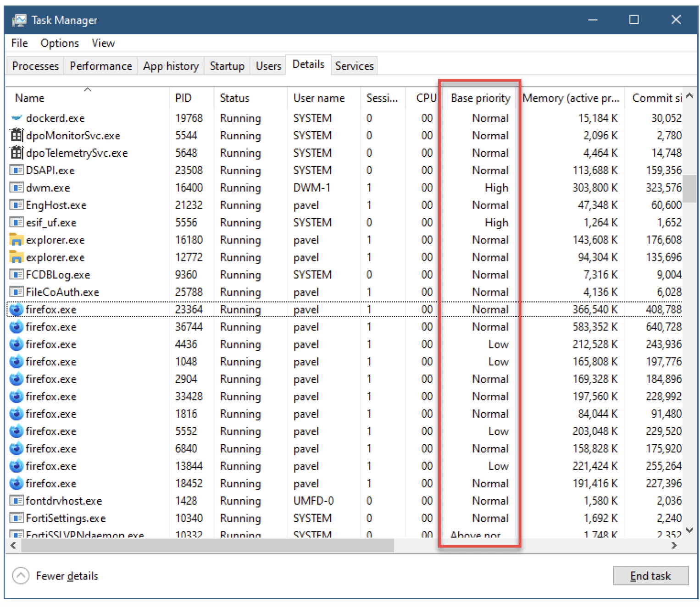Viewport: 700px width, 607px height.
Task: Click Firefox icon for PID 33428
Action: point(17,397)
